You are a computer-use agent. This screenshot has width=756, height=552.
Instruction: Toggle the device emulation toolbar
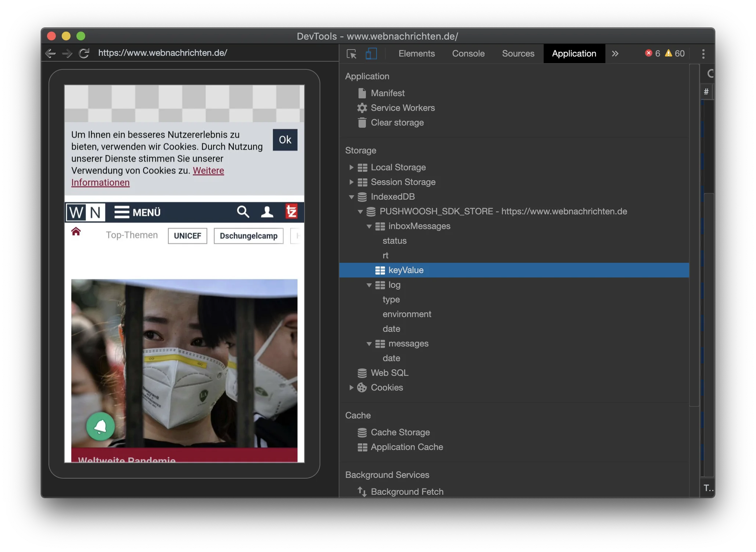[x=371, y=53]
